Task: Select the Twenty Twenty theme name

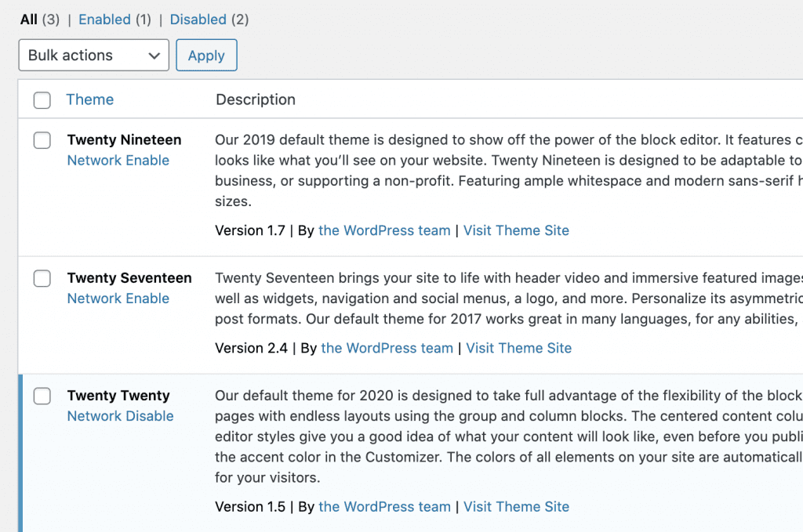Action: pos(118,396)
